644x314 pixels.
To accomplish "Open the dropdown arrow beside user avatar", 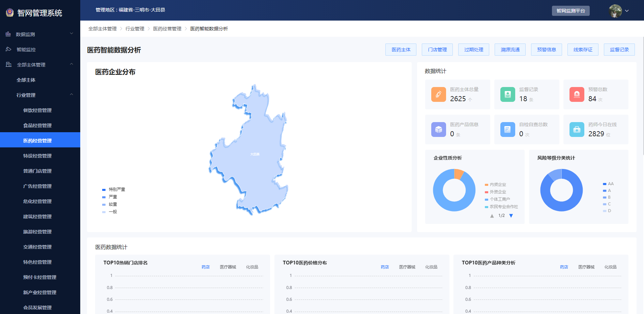I will (627, 11).
